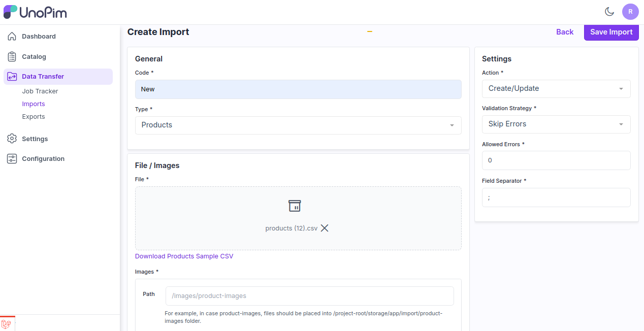644x331 pixels.
Task: Download Products Sample CSV link
Action: [x=184, y=256]
